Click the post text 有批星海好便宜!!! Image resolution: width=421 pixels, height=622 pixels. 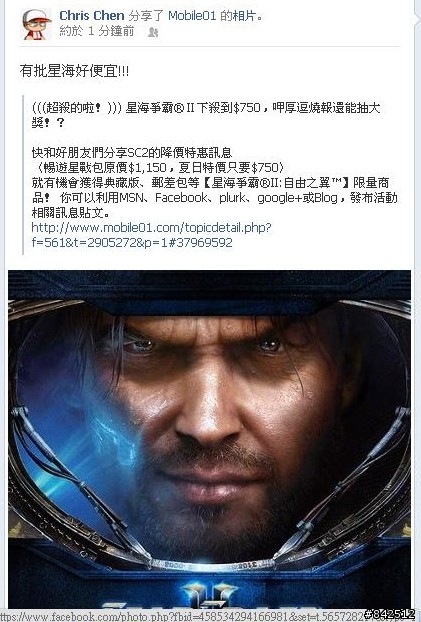pyautogui.click(x=74, y=71)
